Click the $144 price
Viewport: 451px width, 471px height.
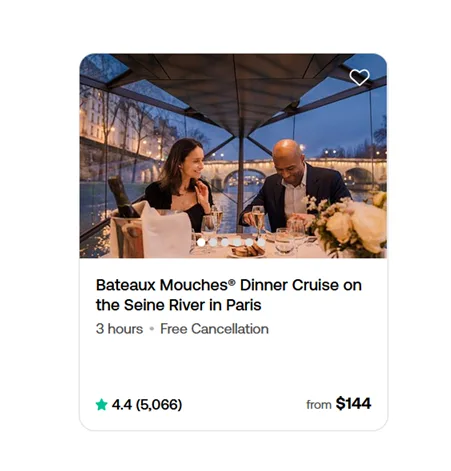pyautogui.click(x=353, y=403)
